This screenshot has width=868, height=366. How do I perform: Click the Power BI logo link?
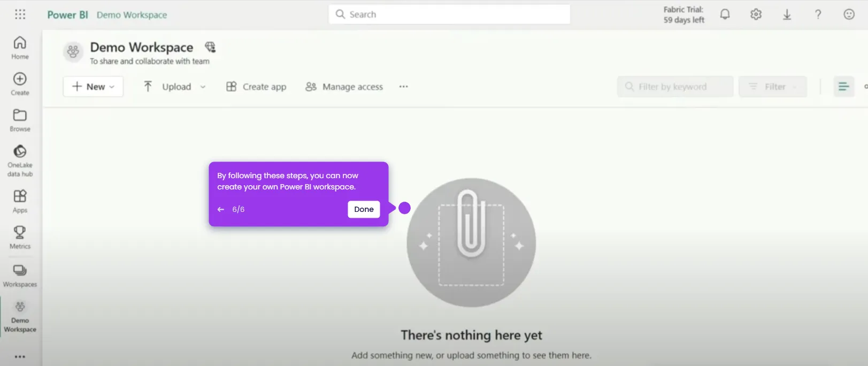click(67, 15)
